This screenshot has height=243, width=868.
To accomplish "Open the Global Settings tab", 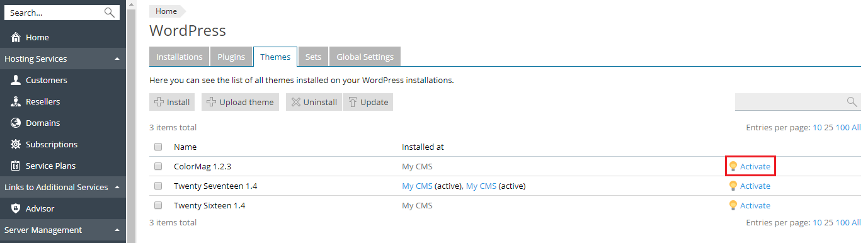I will pyautogui.click(x=365, y=57).
